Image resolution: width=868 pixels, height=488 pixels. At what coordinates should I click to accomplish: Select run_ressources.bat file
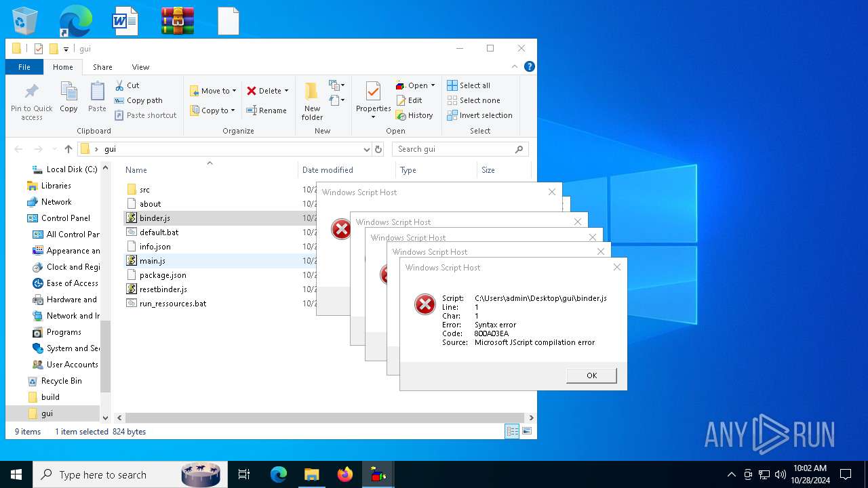tap(172, 304)
